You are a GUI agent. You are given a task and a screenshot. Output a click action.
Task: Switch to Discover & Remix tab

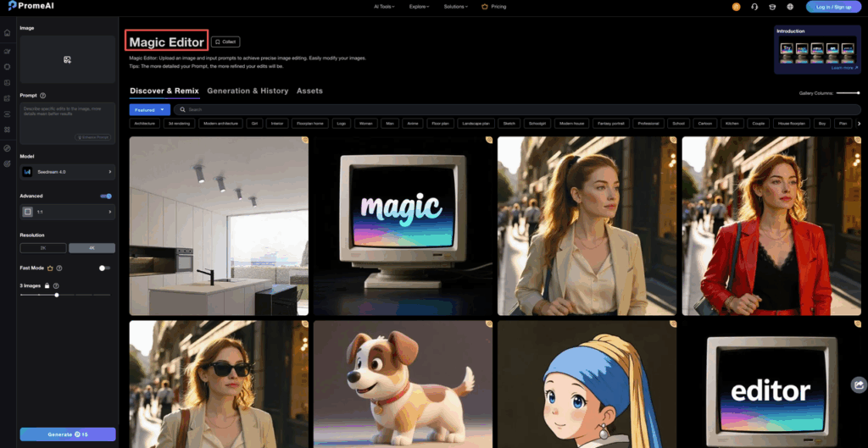tap(164, 91)
